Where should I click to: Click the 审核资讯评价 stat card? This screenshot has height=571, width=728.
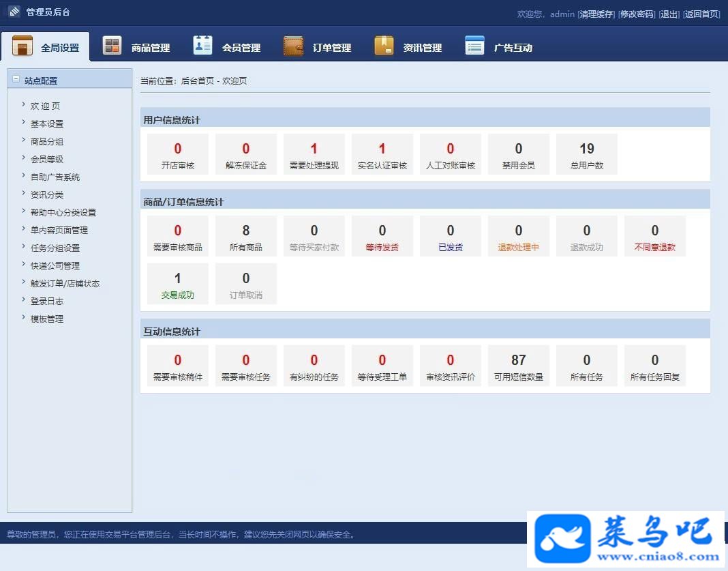coord(451,366)
